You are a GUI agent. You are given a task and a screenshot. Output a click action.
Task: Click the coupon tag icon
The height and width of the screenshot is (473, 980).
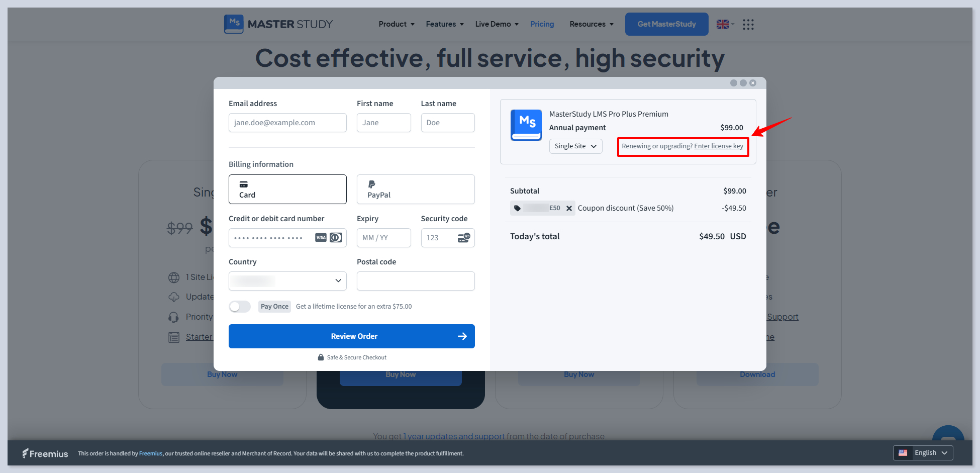(x=517, y=208)
